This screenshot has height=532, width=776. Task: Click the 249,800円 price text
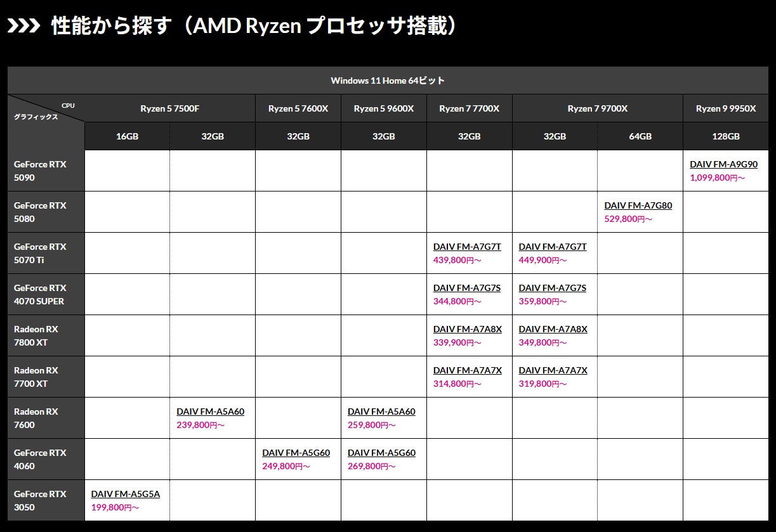286,467
